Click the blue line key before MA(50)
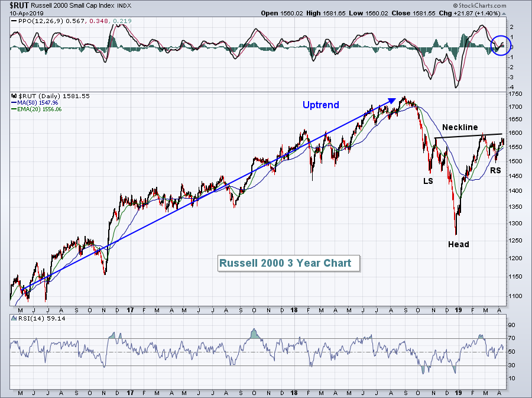This screenshot has width=532, height=398. click(14, 102)
